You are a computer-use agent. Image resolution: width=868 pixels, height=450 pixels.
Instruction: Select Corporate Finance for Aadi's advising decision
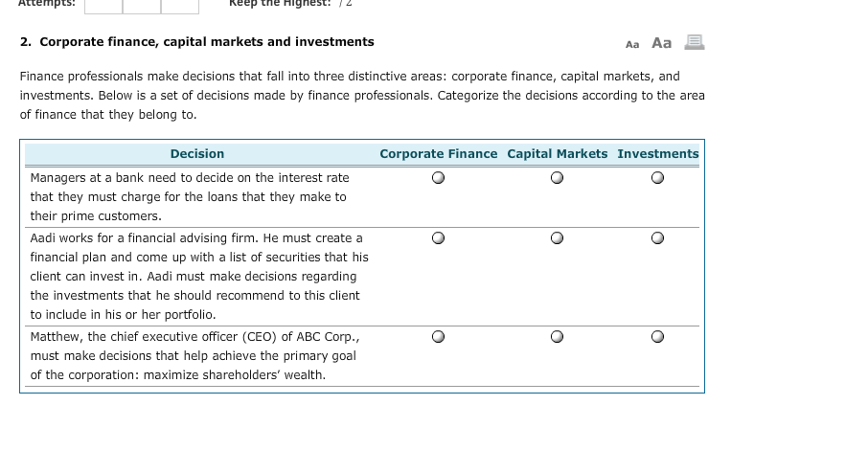(x=438, y=238)
